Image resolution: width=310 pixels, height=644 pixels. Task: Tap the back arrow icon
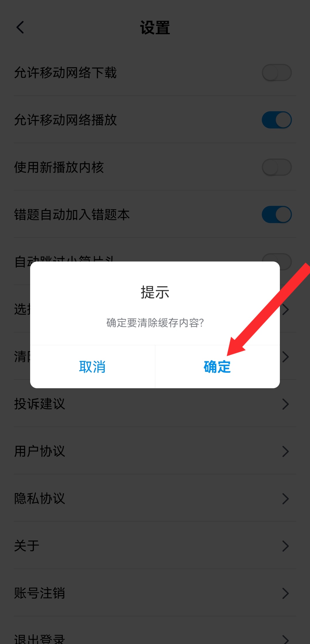pyautogui.click(x=20, y=28)
